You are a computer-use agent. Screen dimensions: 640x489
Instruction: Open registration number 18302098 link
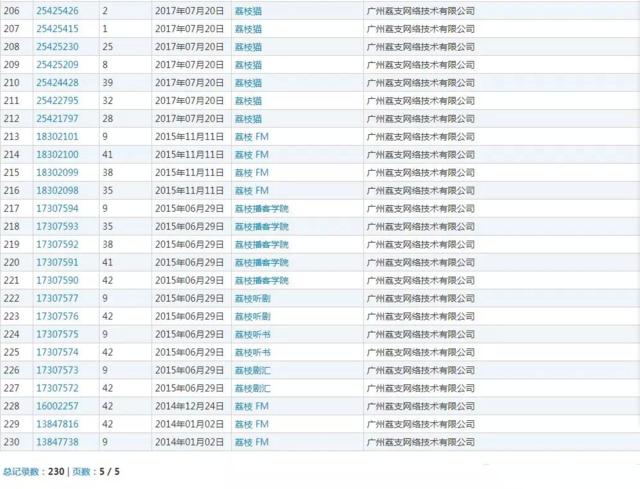coord(58,191)
